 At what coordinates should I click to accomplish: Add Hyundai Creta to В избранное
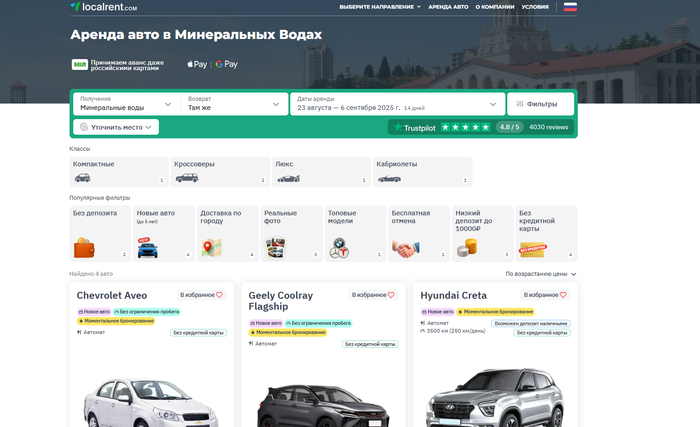click(545, 295)
